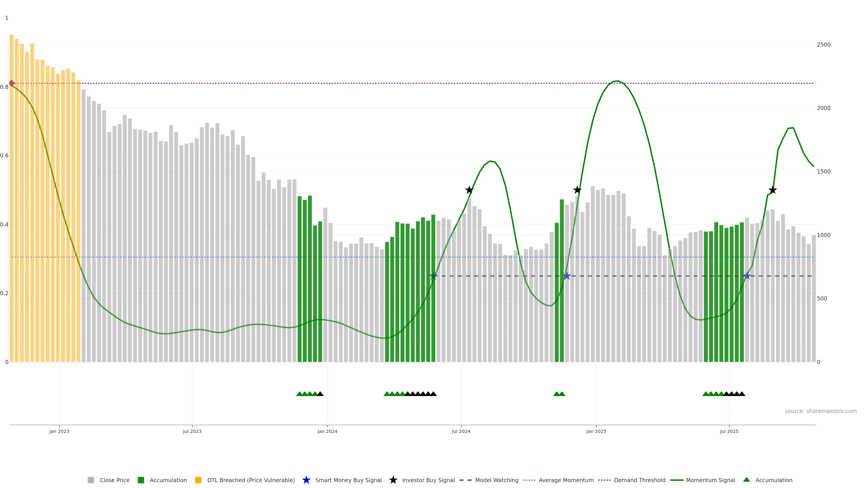Toggle Momentum Signal line in legend
Image resolution: width=868 pixels, height=488 pixels.
pos(710,480)
